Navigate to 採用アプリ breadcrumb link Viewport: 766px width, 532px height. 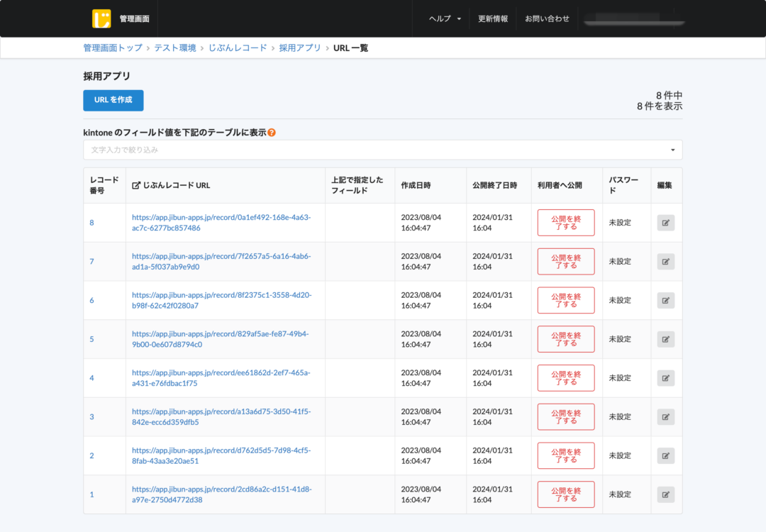pyautogui.click(x=300, y=48)
